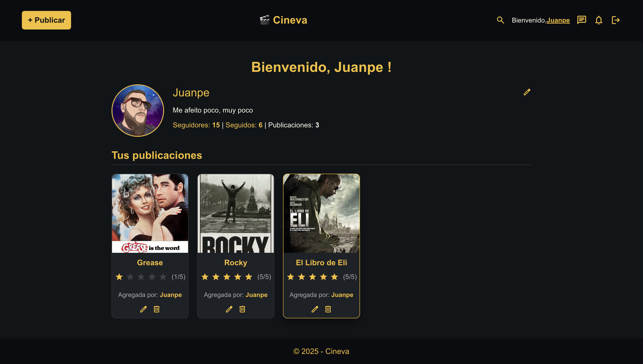The image size is (643, 364).
Task: Click the logout icon
Action: coord(616,20)
